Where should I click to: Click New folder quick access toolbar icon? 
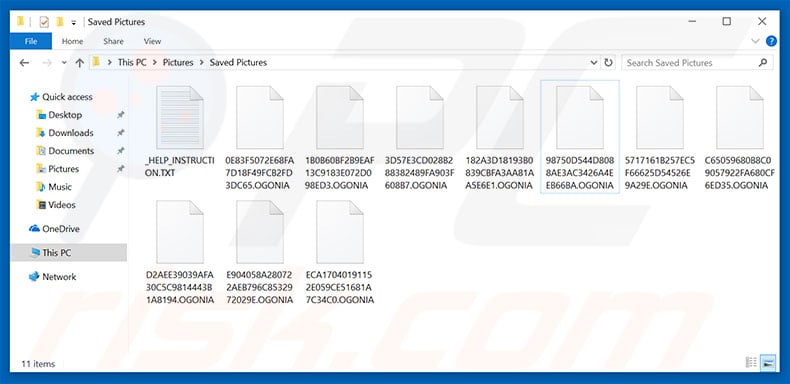(x=60, y=22)
